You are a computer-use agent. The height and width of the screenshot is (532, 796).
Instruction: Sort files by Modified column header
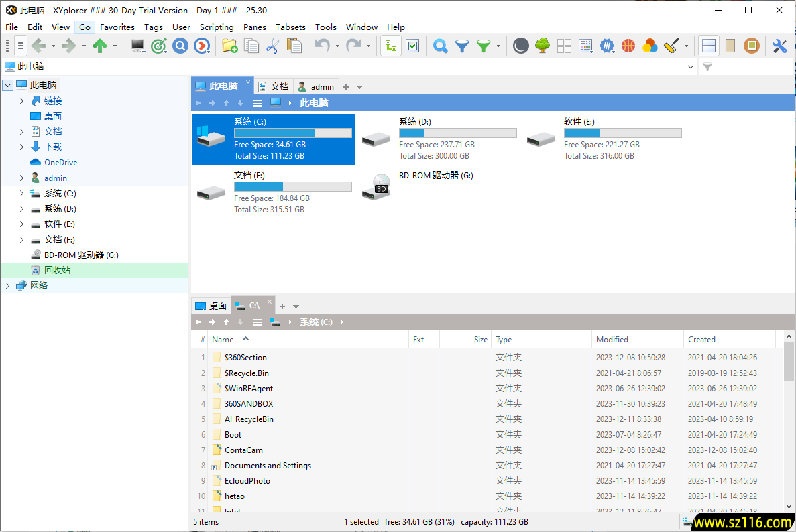(612, 340)
